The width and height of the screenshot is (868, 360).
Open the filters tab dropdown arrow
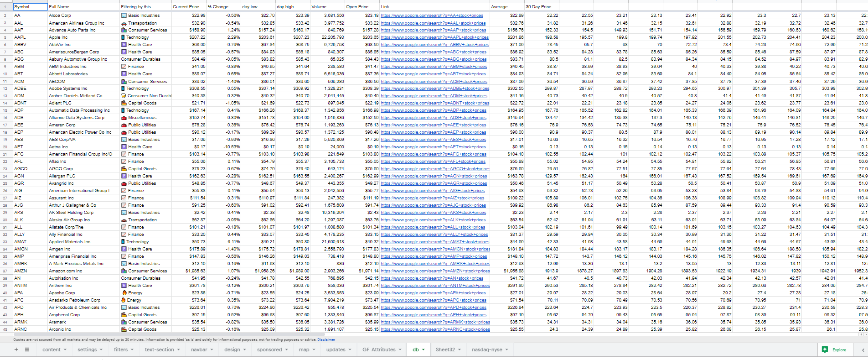(x=132, y=350)
